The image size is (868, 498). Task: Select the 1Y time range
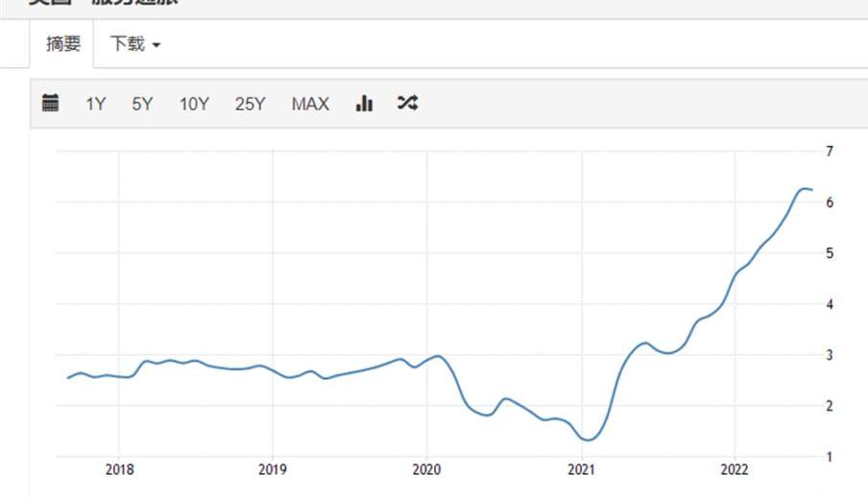[x=95, y=105]
